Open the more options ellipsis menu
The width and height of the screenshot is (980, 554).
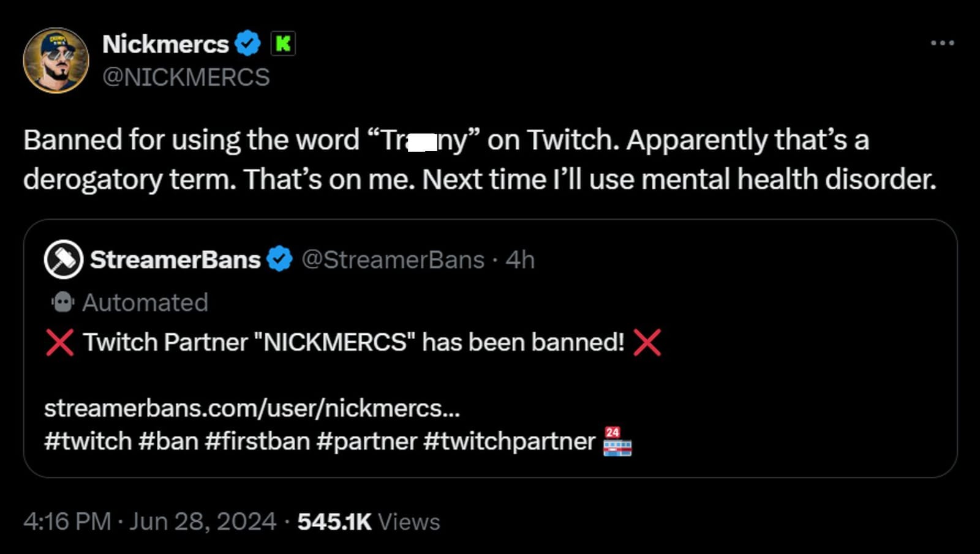[x=941, y=42]
